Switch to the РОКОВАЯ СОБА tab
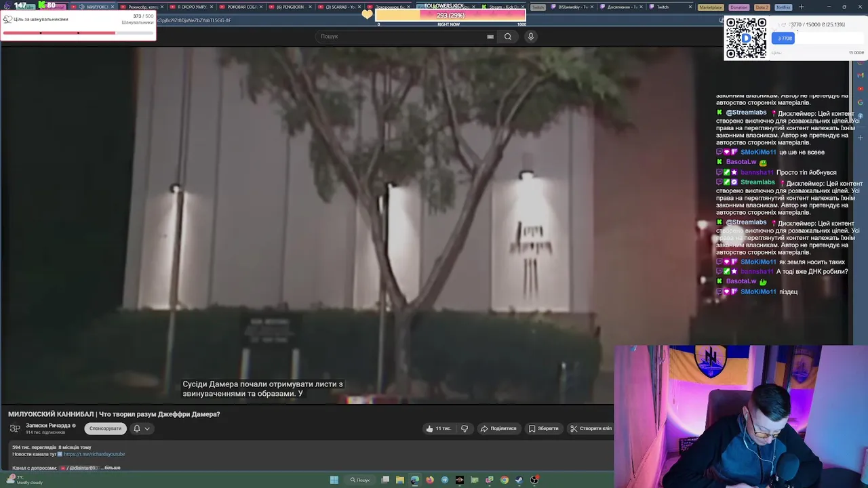Viewport: 868px width, 488px height. [241, 7]
